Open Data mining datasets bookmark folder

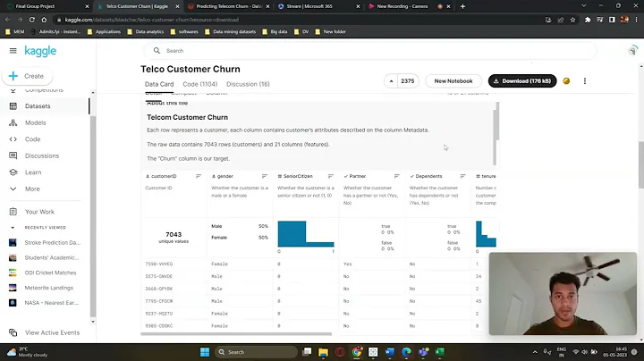(230, 31)
